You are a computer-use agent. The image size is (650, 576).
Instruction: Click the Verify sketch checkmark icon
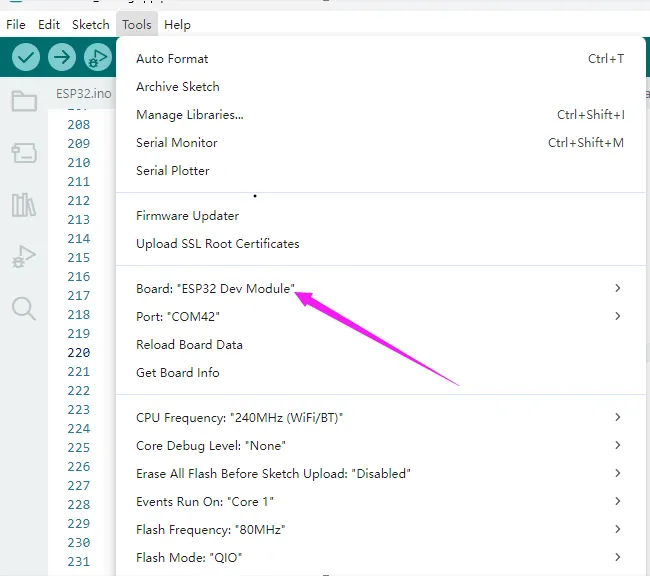(x=26, y=58)
